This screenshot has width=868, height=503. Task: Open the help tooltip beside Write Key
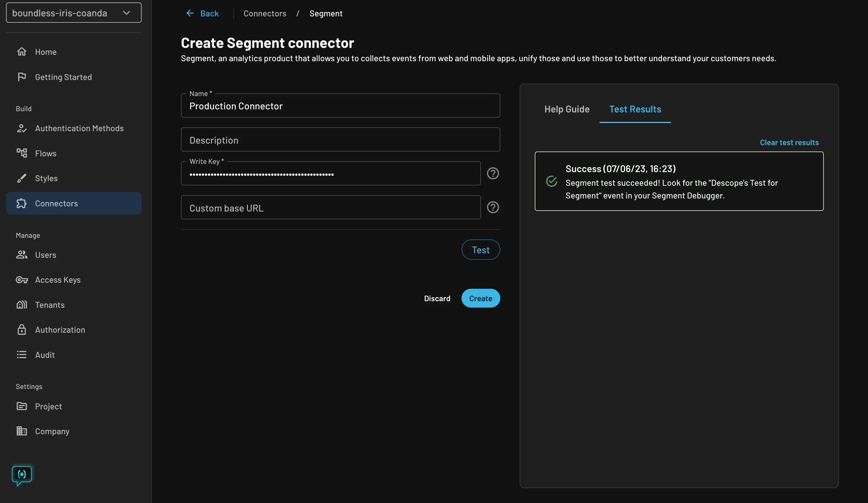click(493, 173)
